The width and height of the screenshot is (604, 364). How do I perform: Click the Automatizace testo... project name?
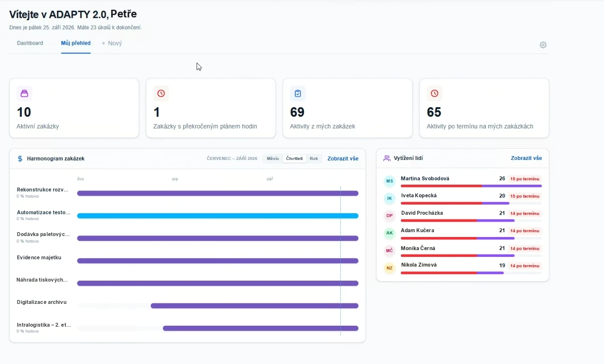pyautogui.click(x=44, y=212)
